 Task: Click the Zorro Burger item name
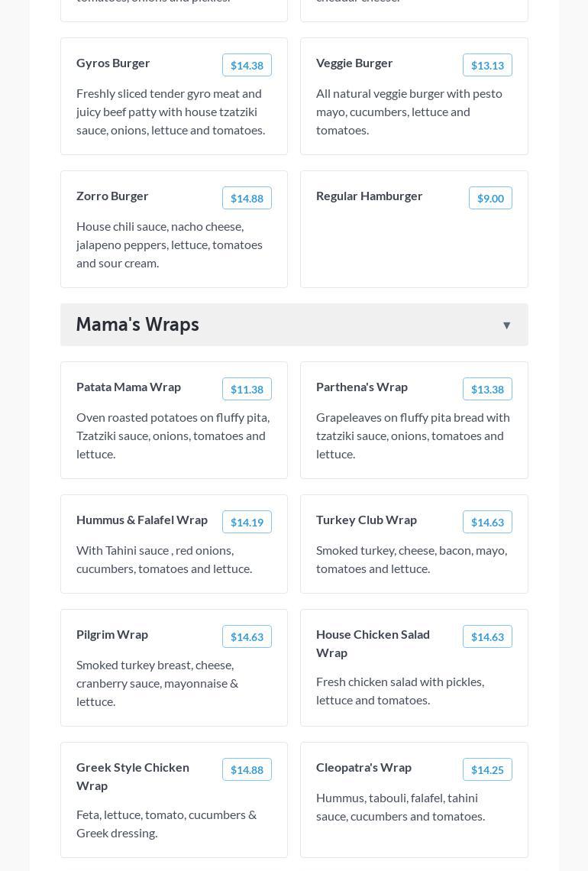(x=112, y=196)
